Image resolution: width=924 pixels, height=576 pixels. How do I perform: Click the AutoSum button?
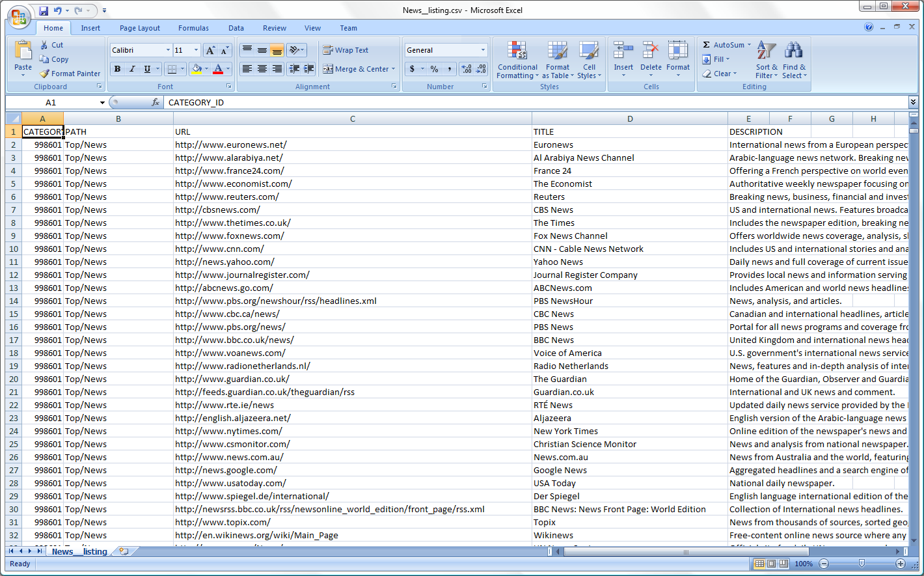click(x=723, y=45)
